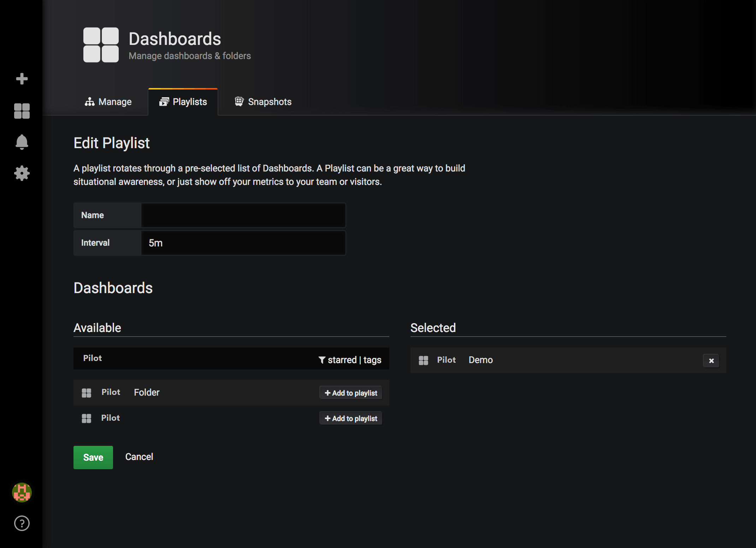Click the Interval field showing 5m

point(243,243)
